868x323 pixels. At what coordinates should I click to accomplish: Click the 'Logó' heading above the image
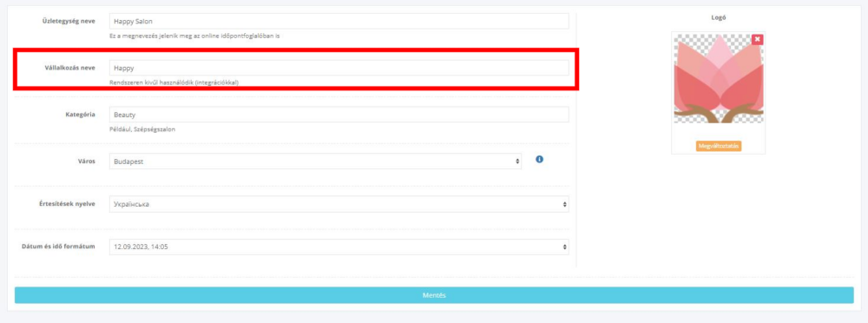(x=719, y=17)
